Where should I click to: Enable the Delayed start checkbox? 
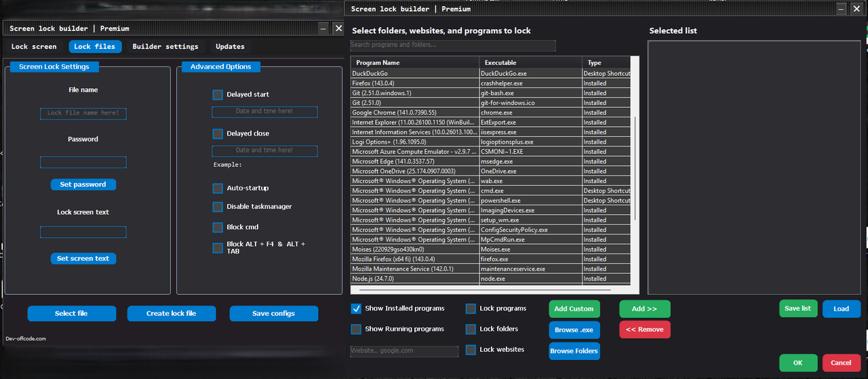pos(218,95)
